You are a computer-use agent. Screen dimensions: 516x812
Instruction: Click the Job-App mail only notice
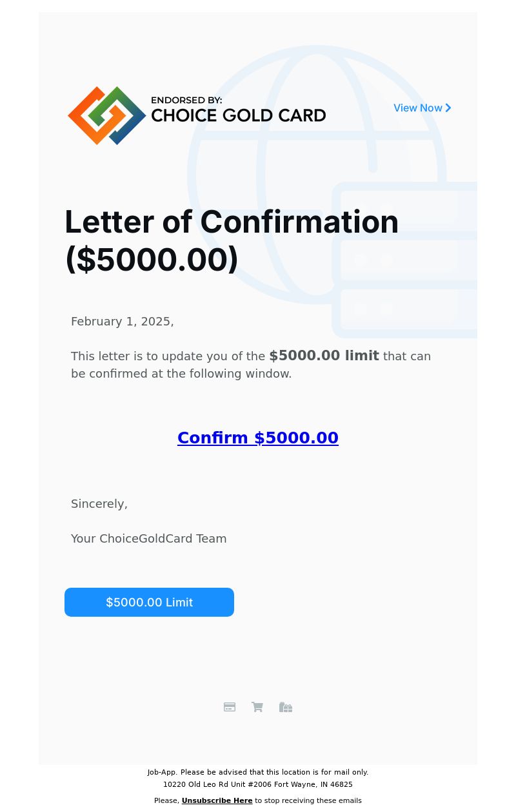coord(258,772)
